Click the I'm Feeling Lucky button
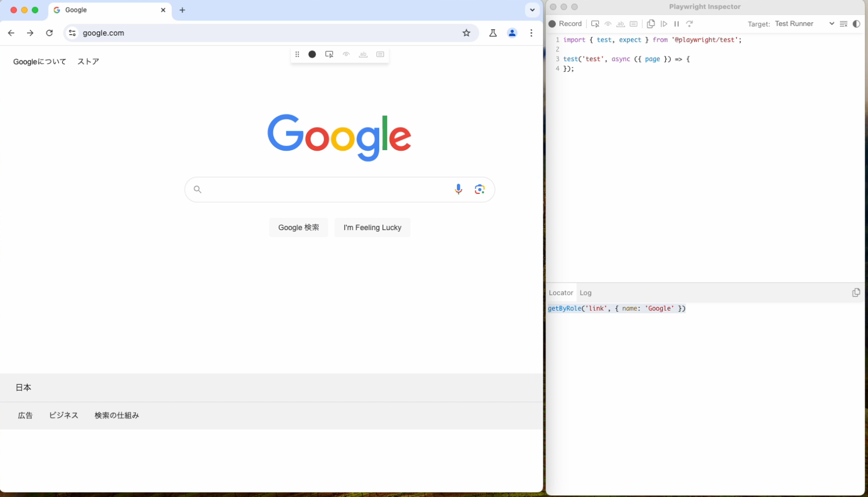The height and width of the screenshot is (497, 868). [372, 227]
